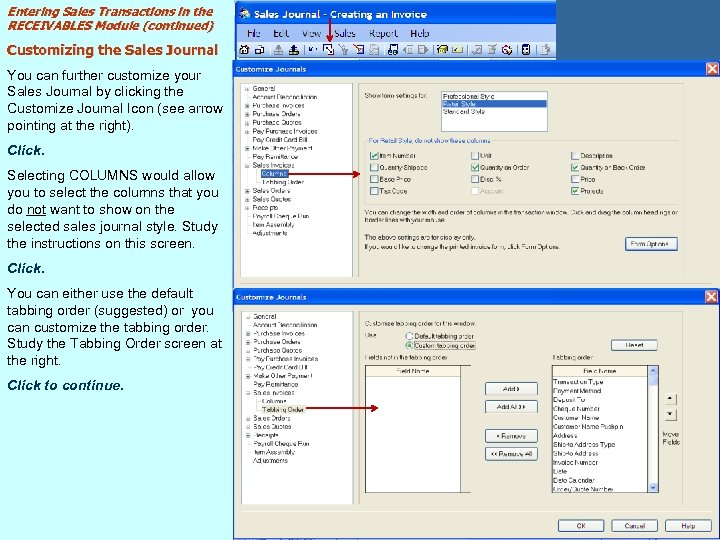
Task: Click the greyed Post icon at toolbar end
Action: 545,50
